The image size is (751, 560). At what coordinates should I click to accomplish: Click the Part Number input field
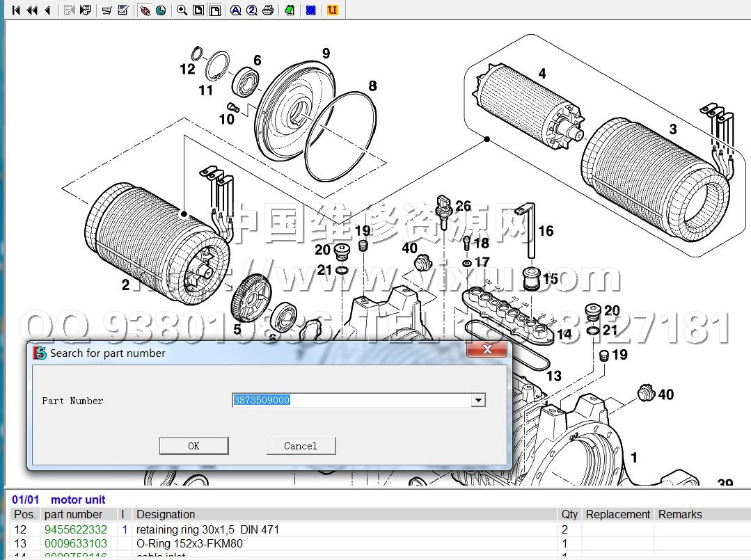pos(352,400)
